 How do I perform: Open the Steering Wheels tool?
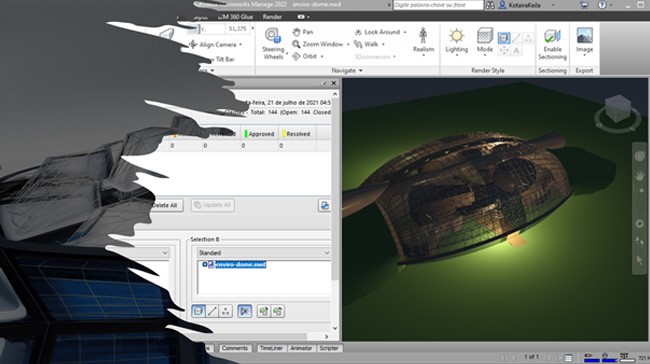[x=273, y=44]
